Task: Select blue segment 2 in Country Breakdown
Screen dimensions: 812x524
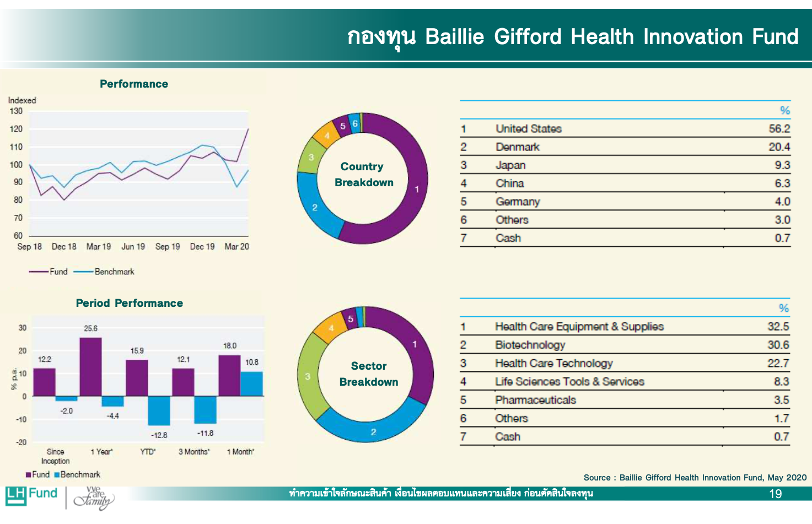Action: click(x=314, y=207)
